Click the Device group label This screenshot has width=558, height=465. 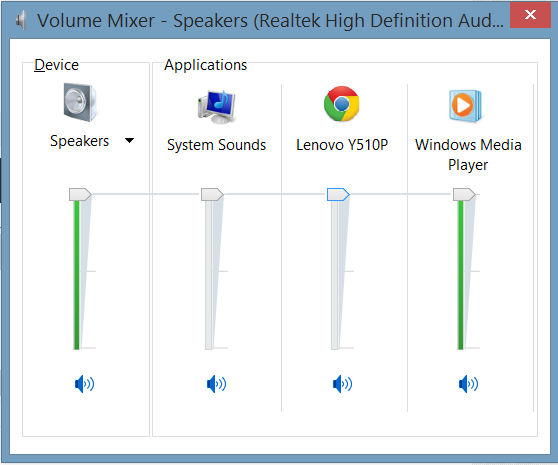(56, 65)
